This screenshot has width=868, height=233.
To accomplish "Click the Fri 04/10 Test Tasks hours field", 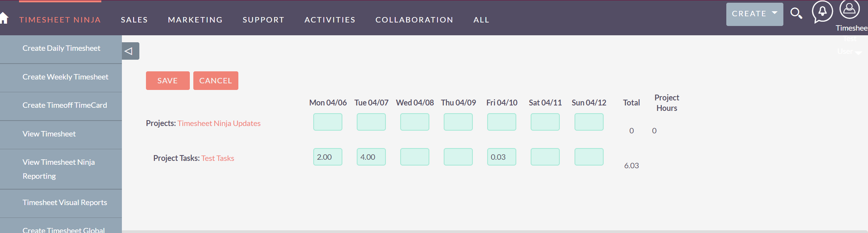I will [502, 157].
